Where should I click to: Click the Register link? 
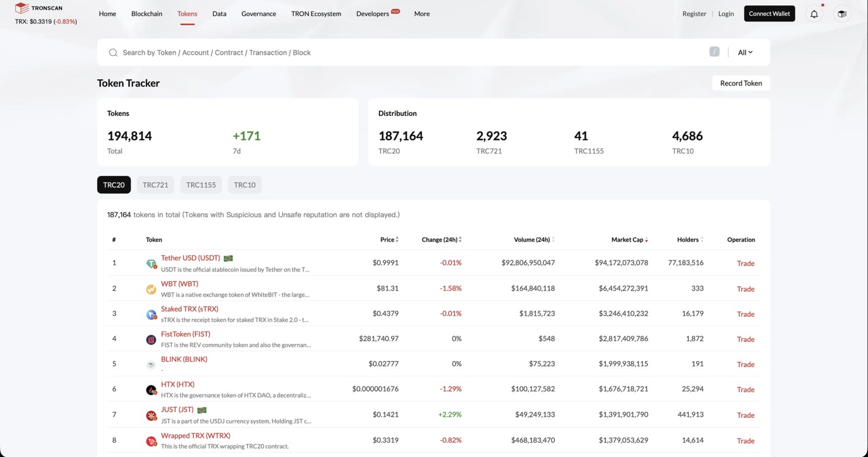694,14
